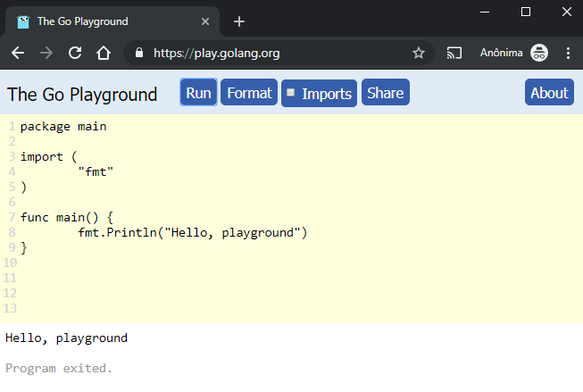The width and height of the screenshot is (583, 392).
Task: Open a new tab with plus icon
Action: (239, 21)
